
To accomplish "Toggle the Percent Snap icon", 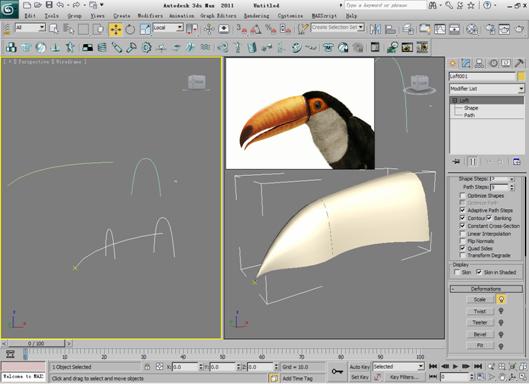I will point(270,29).
